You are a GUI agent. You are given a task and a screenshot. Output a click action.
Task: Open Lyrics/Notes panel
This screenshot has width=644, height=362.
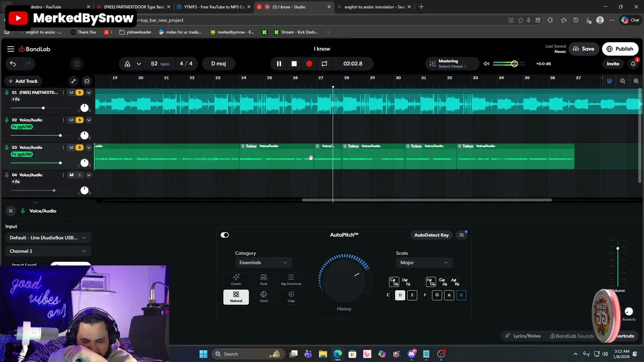(x=523, y=336)
